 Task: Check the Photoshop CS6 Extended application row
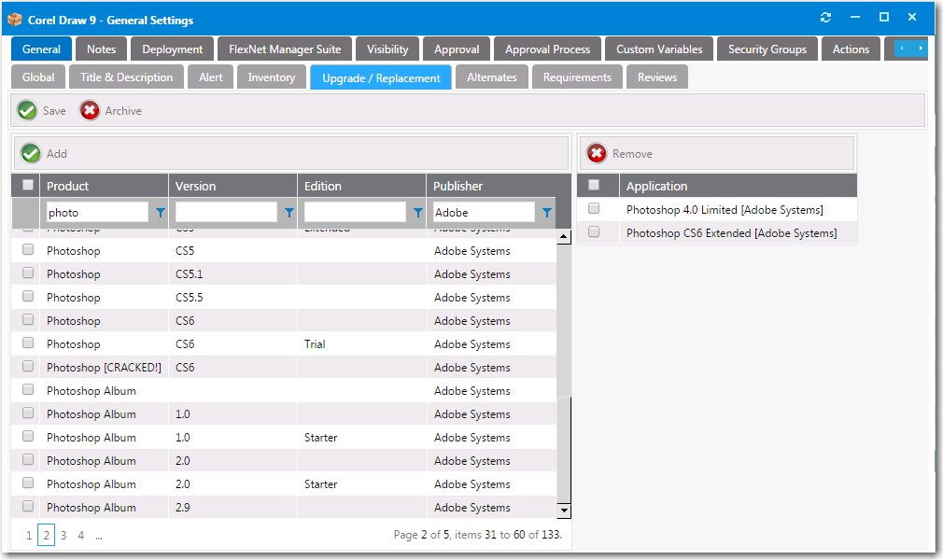coord(595,232)
